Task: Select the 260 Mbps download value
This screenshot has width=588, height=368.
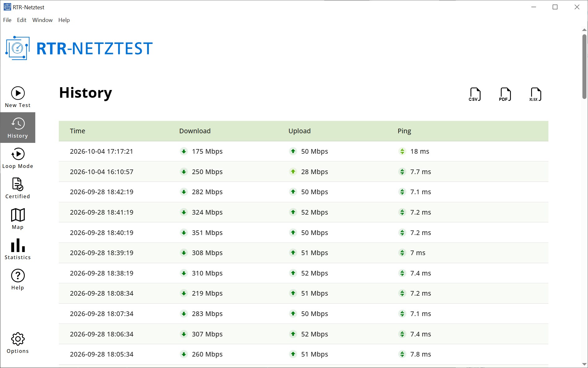Action: (x=207, y=354)
